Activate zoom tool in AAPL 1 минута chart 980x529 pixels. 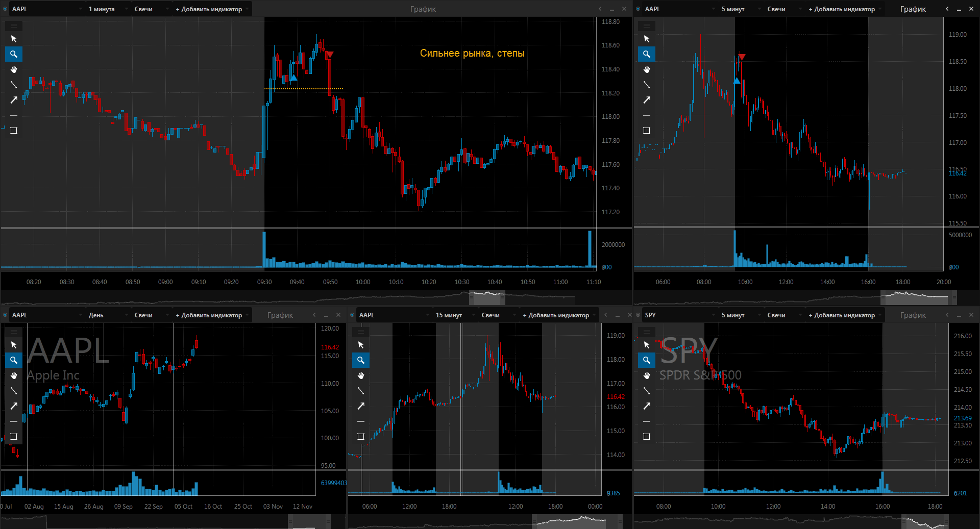(14, 54)
